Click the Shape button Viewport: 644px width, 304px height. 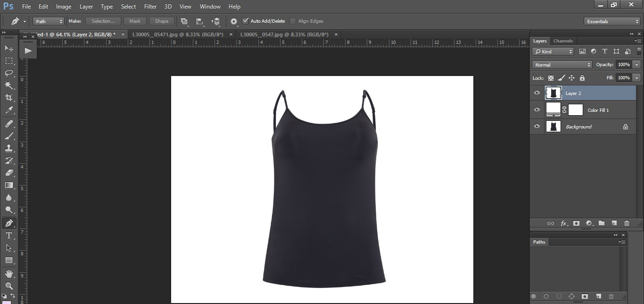(162, 21)
